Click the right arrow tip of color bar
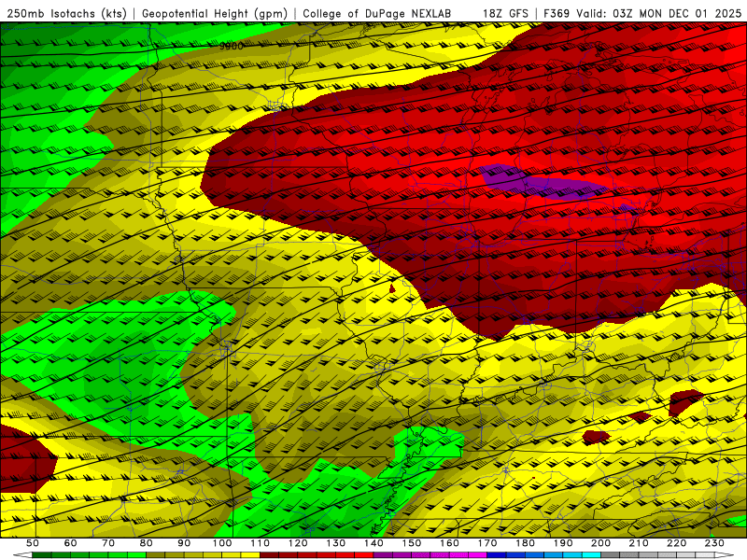747x560 pixels. tap(725, 555)
